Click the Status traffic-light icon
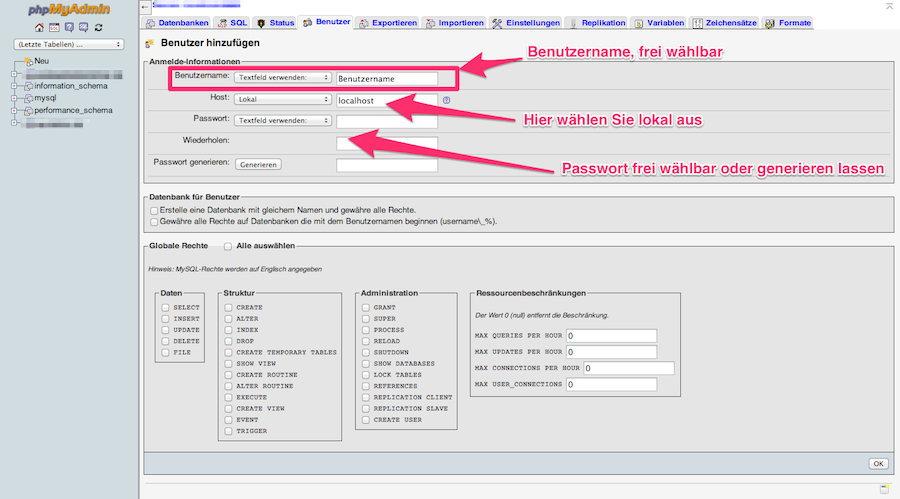The image size is (900, 499). coord(261,23)
